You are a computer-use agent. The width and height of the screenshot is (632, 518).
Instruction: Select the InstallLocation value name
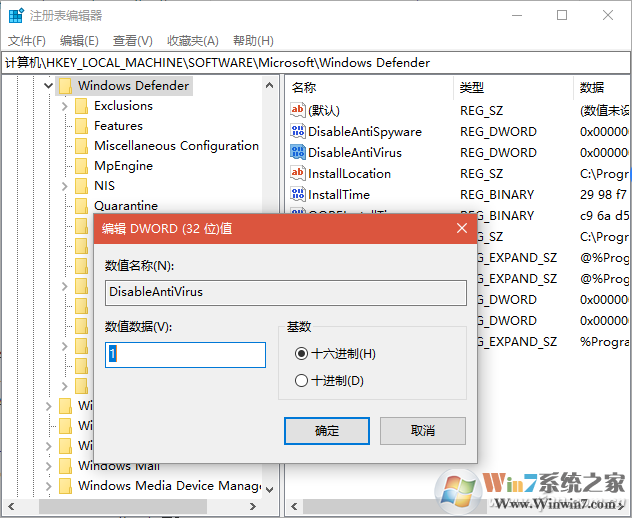tap(349, 173)
